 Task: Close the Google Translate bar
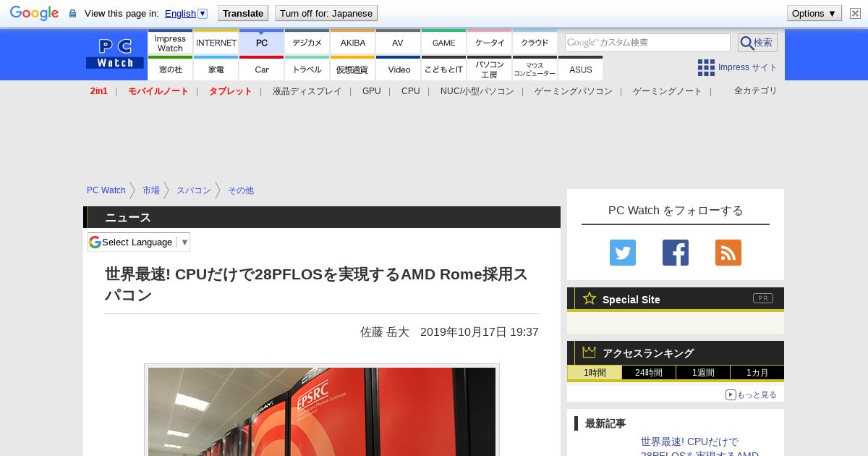[x=855, y=13]
